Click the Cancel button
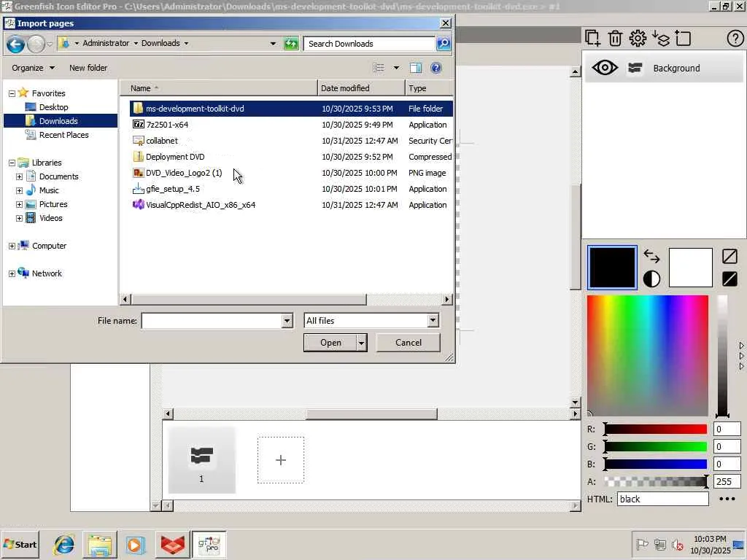 (x=409, y=343)
